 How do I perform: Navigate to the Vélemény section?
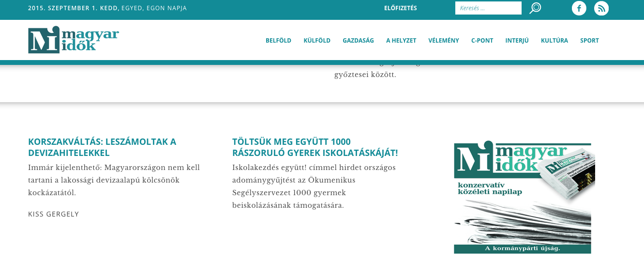(443, 41)
